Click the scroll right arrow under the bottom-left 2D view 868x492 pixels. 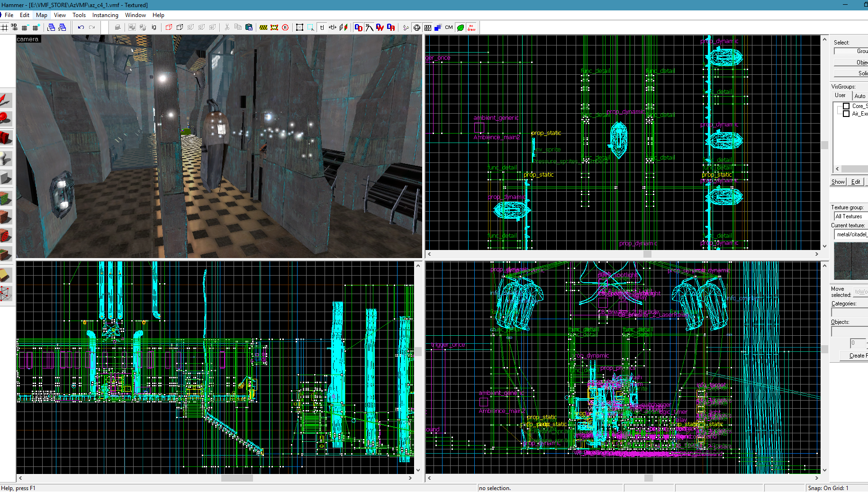pyautogui.click(x=410, y=478)
